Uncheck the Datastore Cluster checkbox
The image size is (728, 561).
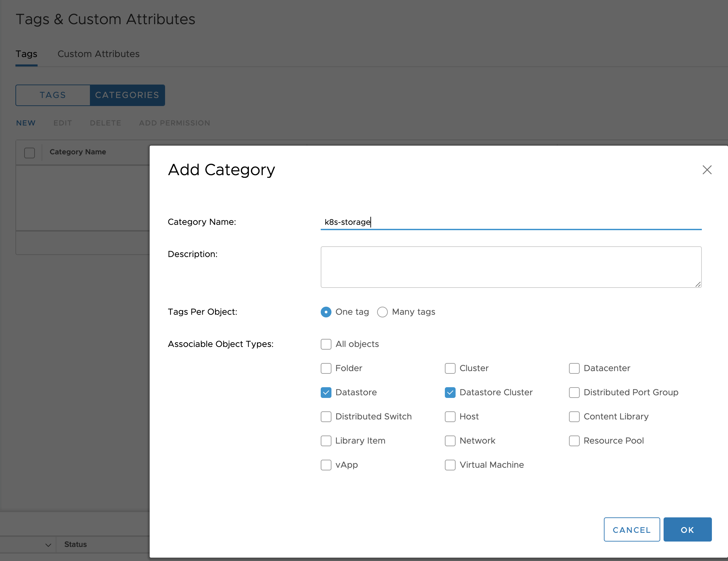[x=450, y=393]
